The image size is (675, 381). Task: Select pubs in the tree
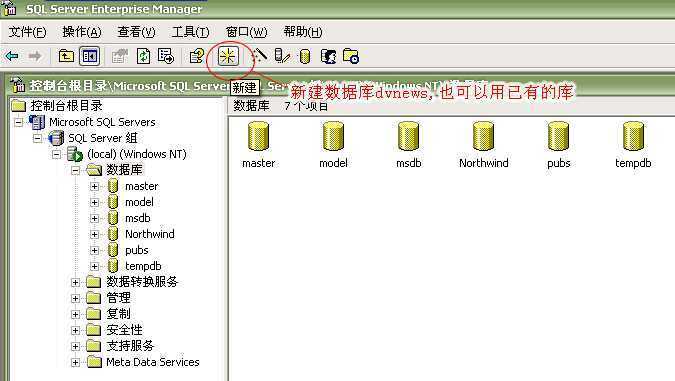click(137, 250)
